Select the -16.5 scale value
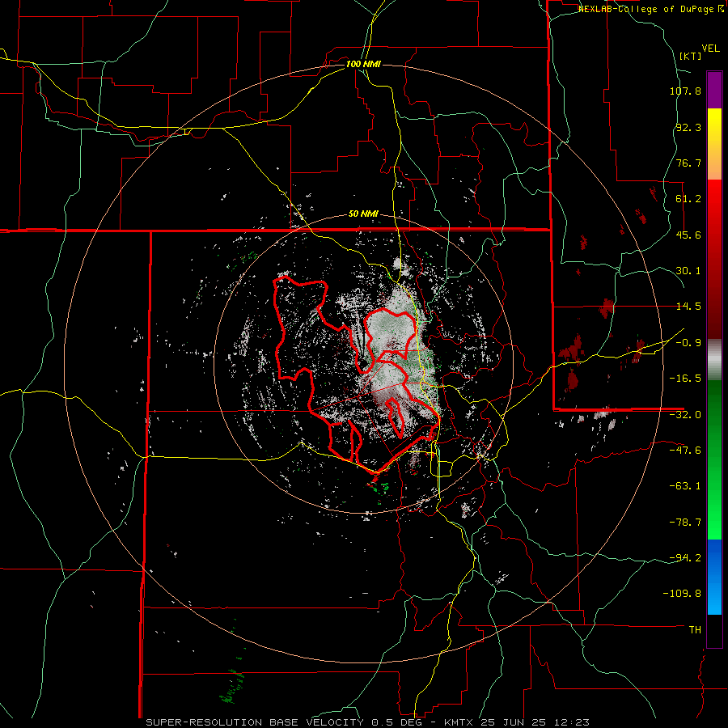Image resolution: width=728 pixels, height=728 pixels. [685, 379]
